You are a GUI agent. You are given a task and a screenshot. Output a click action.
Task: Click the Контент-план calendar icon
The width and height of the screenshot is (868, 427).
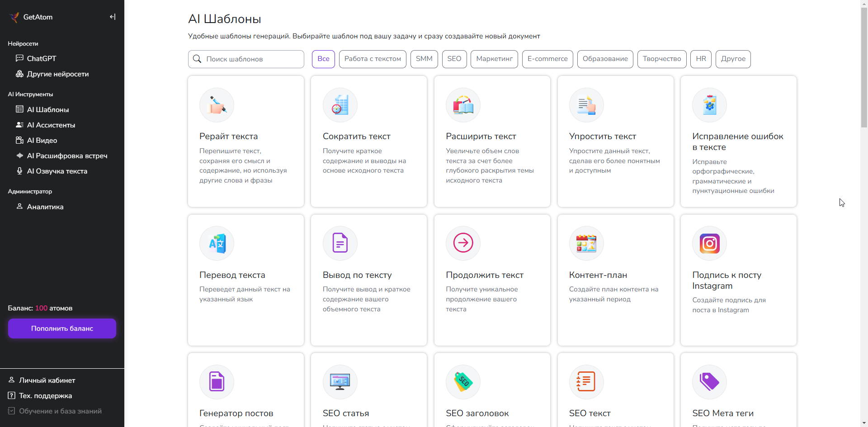586,244
